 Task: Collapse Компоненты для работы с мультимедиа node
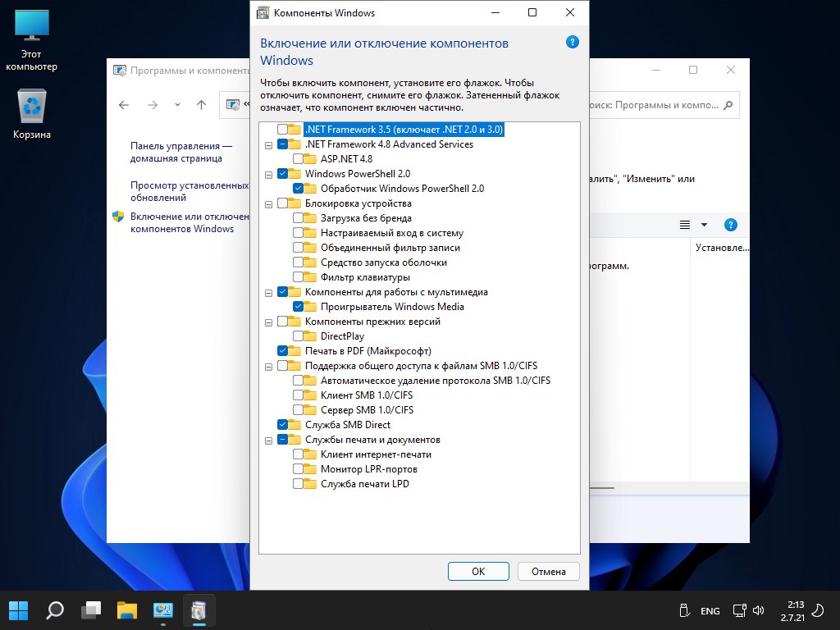tap(269, 293)
